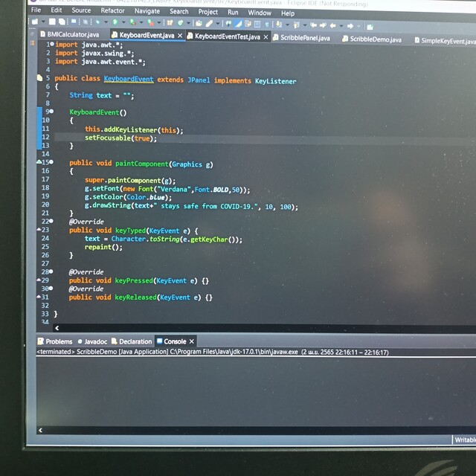Switch to the ScribbleDemo.java tab
476x476 pixels.
376,39
